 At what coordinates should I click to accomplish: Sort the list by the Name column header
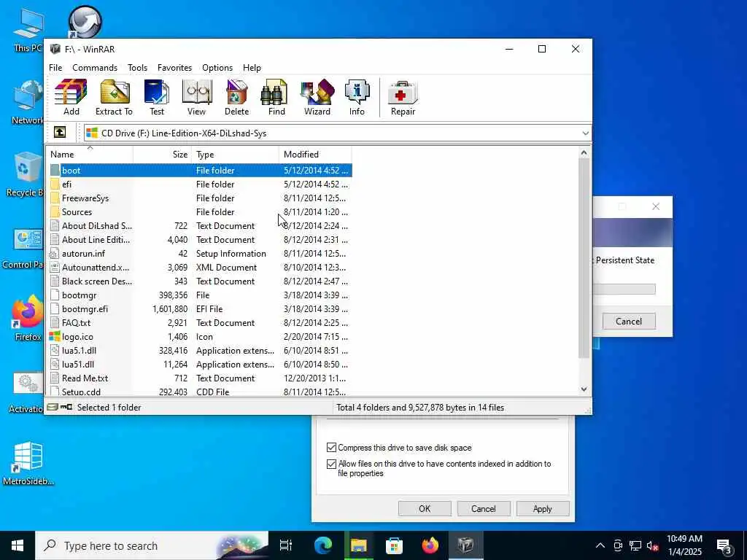point(90,155)
